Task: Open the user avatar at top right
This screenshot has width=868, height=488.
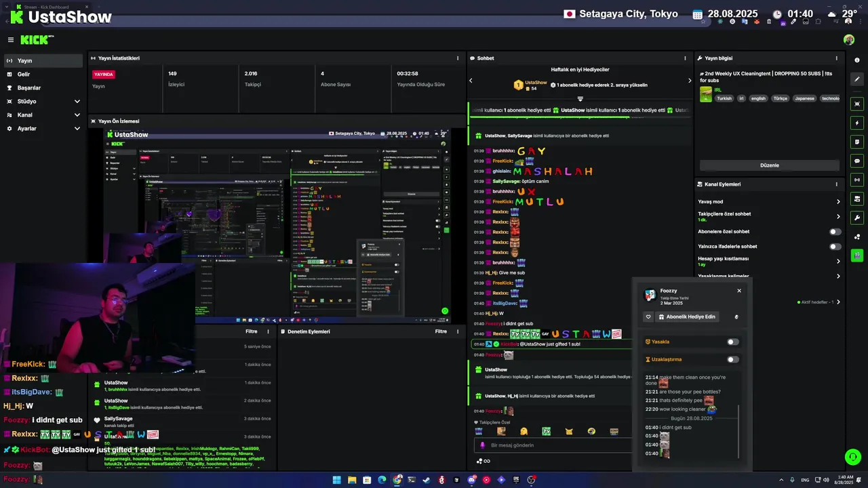Action: coord(849,40)
